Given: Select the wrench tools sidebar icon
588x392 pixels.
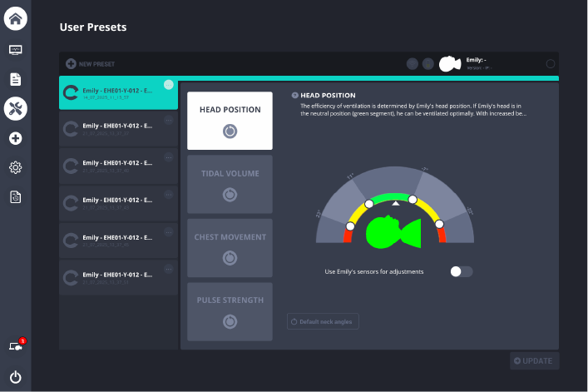Looking at the screenshot, I should click(15, 108).
